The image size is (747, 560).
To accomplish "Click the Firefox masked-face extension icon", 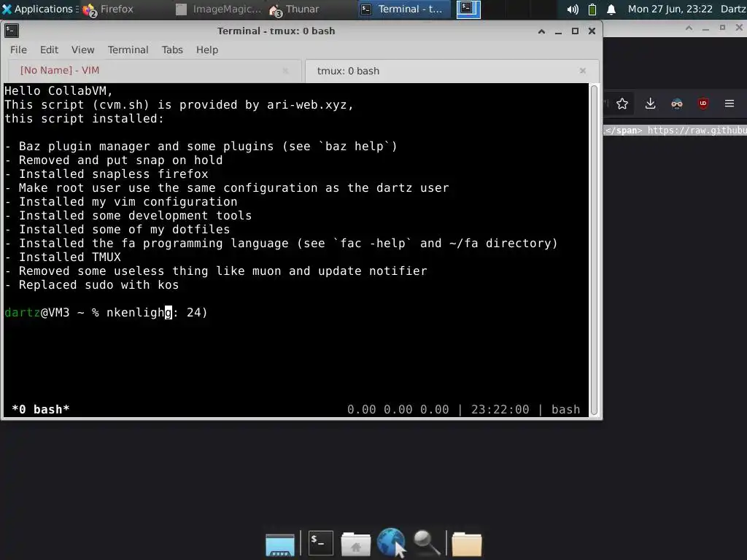I will (x=677, y=104).
